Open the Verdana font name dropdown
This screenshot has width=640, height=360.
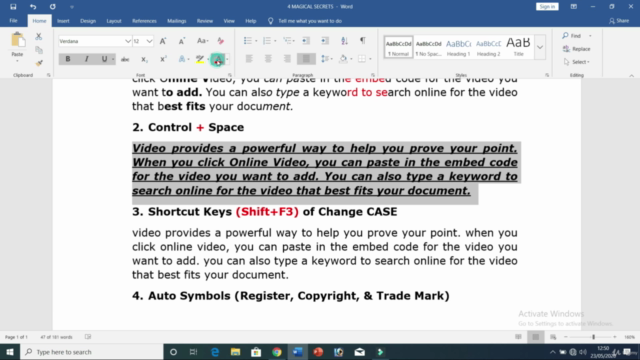(128, 41)
